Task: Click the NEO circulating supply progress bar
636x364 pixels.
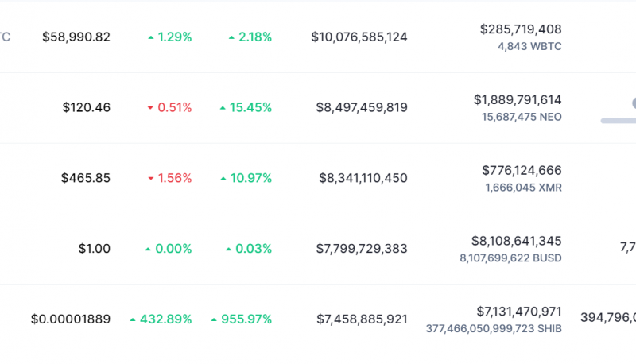Action: [619, 121]
